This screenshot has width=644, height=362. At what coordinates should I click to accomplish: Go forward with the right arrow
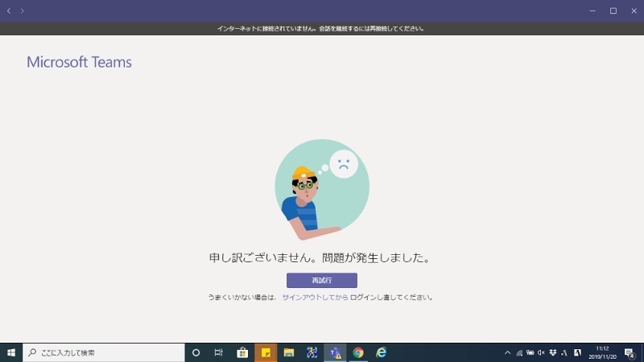click(x=23, y=10)
